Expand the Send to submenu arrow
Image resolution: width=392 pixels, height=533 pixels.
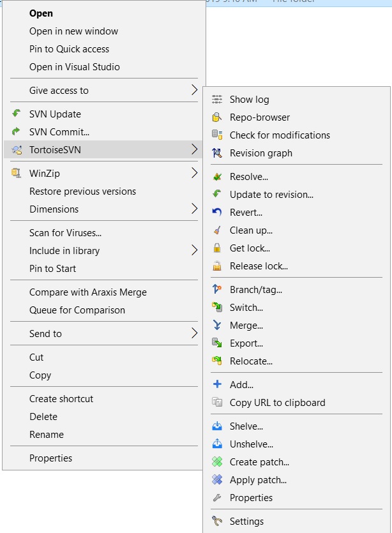pos(194,333)
